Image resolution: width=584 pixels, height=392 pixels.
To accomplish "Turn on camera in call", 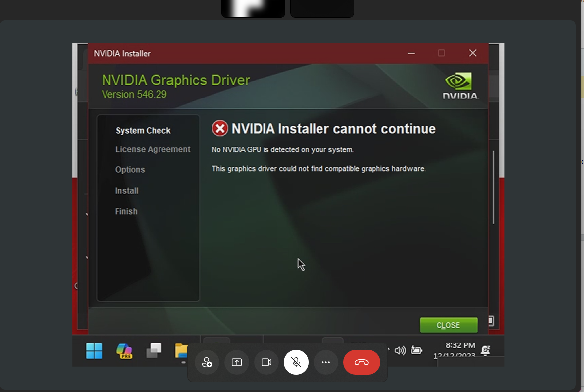I will pos(266,362).
